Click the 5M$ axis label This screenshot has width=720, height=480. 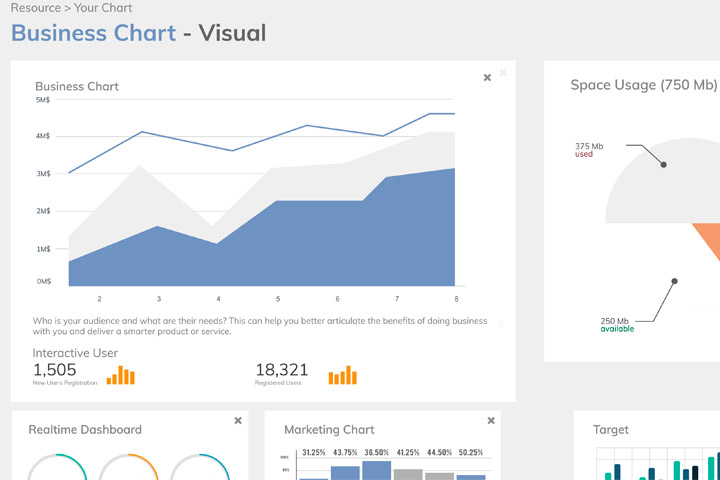[x=43, y=100]
